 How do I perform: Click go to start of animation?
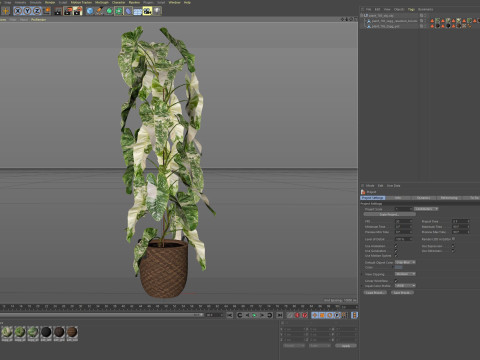click(x=230, y=315)
